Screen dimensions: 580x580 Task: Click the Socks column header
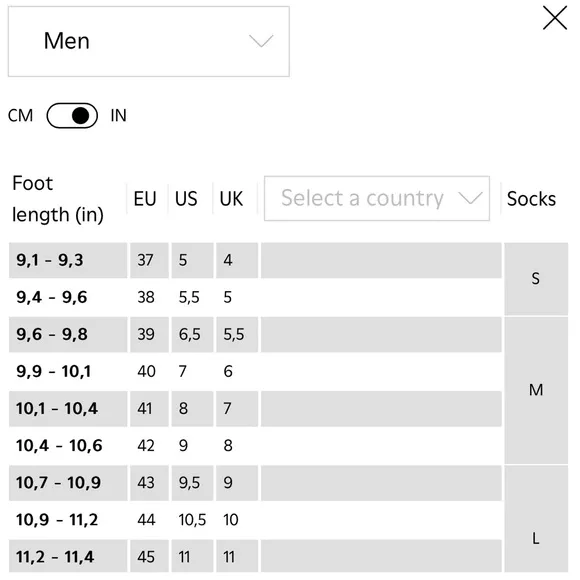click(x=531, y=199)
